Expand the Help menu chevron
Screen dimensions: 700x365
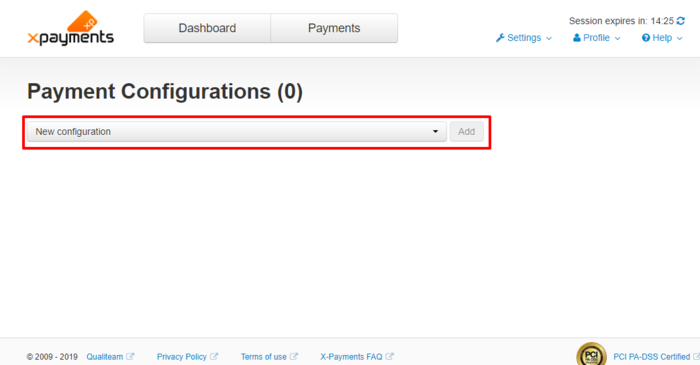click(679, 38)
